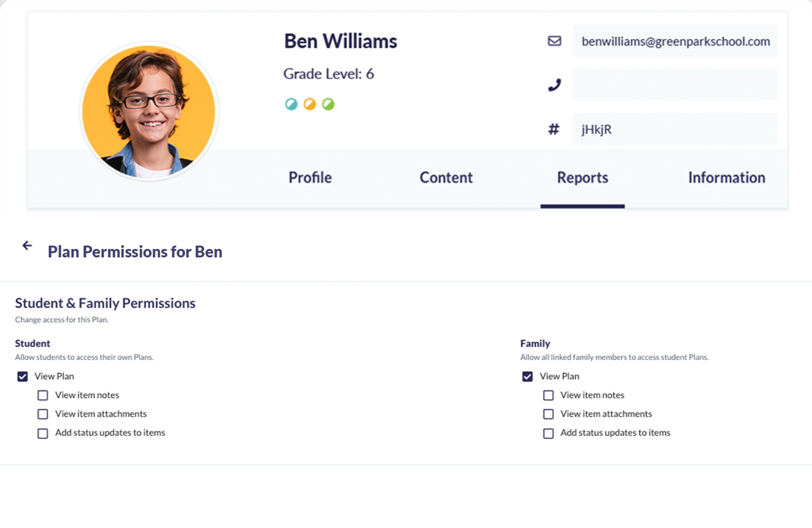Enable Family View item attachments
Screen dimensions: 812x528
(x=548, y=414)
